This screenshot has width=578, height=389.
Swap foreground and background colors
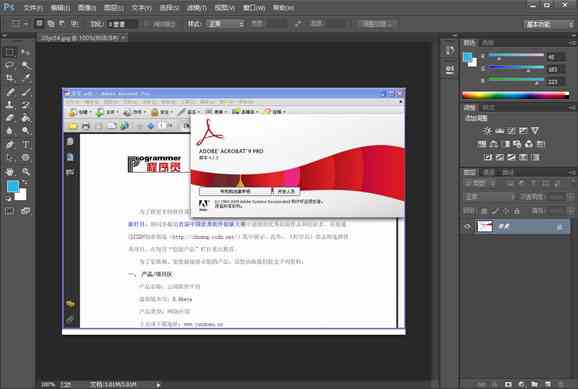coord(25,182)
